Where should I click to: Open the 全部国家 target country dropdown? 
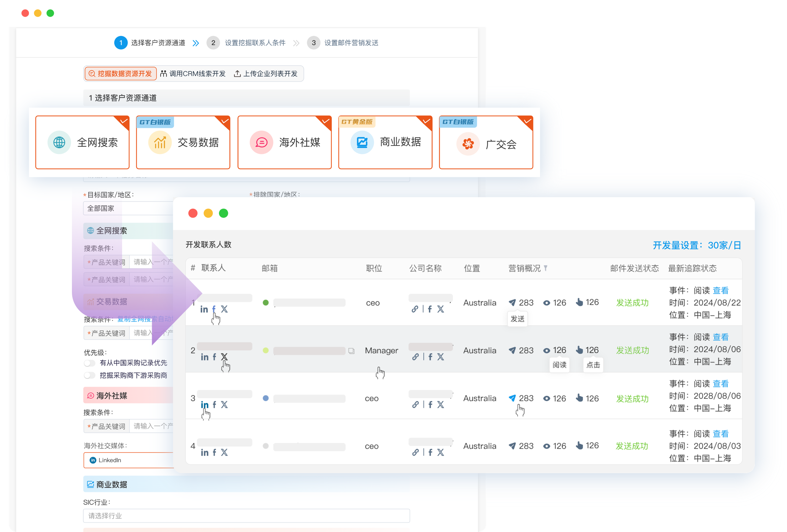coord(128,208)
